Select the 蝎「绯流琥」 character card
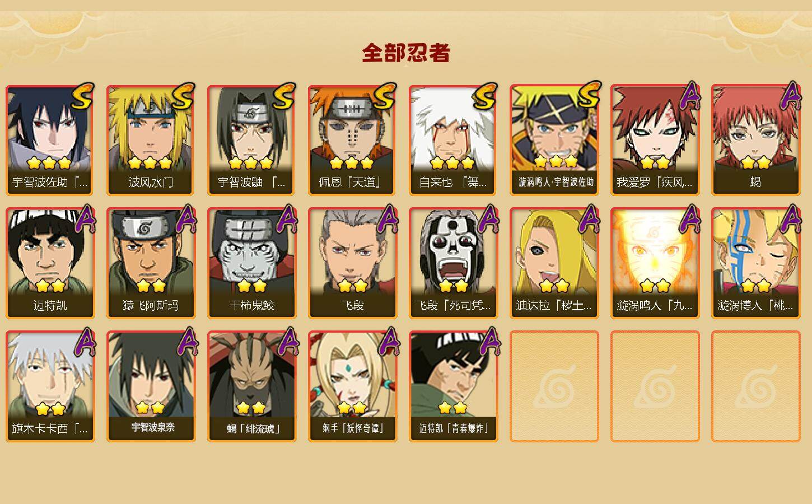This screenshot has height=504, width=812. (251, 386)
